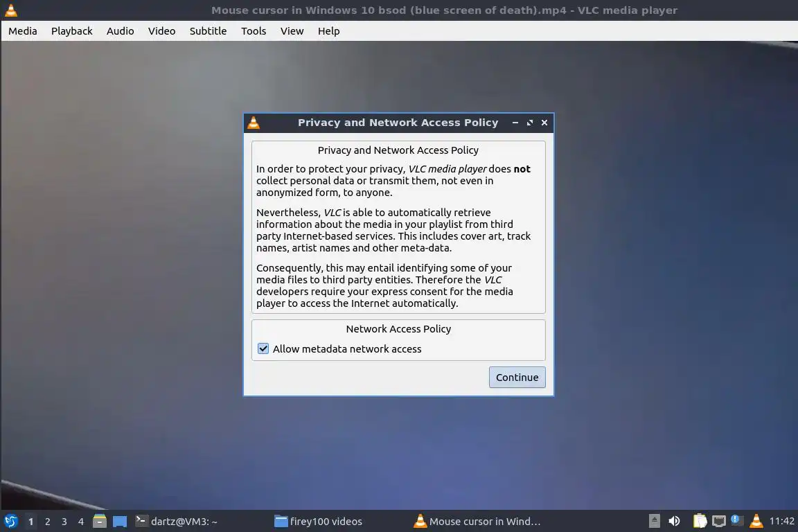
Task: Open the Tools menu
Action: (x=254, y=31)
